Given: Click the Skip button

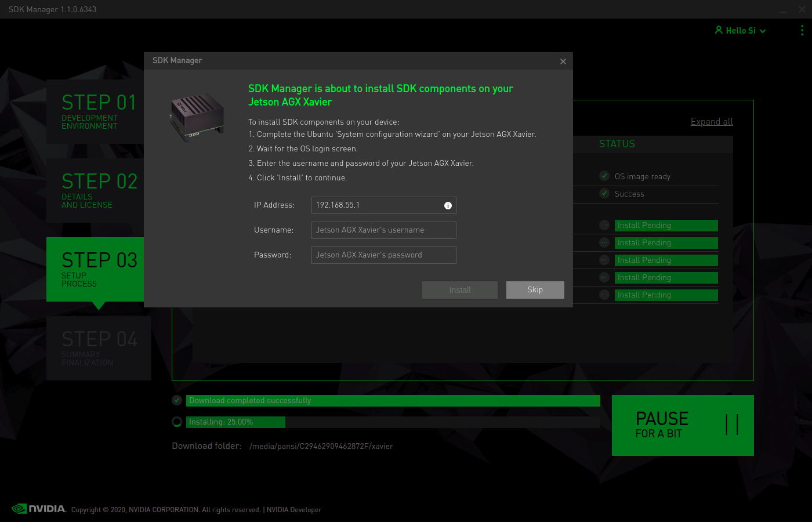Looking at the screenshot, I should 535,290.
